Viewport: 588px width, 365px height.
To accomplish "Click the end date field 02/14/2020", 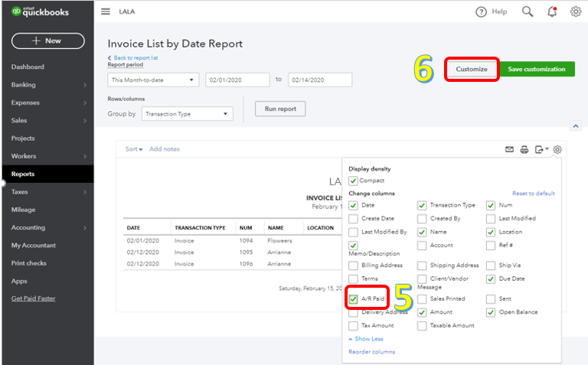I will (x=320, y=80).
